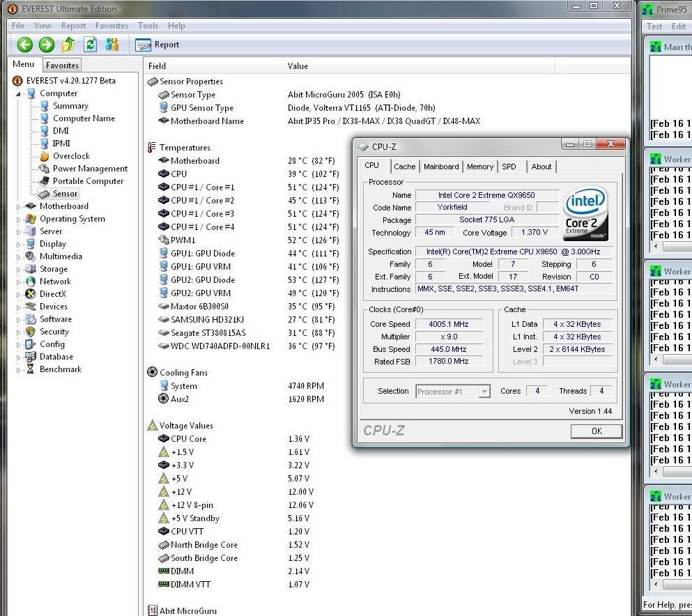Open the DMI tree entry
Screen dimensions: 692x616
pos(61,130)
